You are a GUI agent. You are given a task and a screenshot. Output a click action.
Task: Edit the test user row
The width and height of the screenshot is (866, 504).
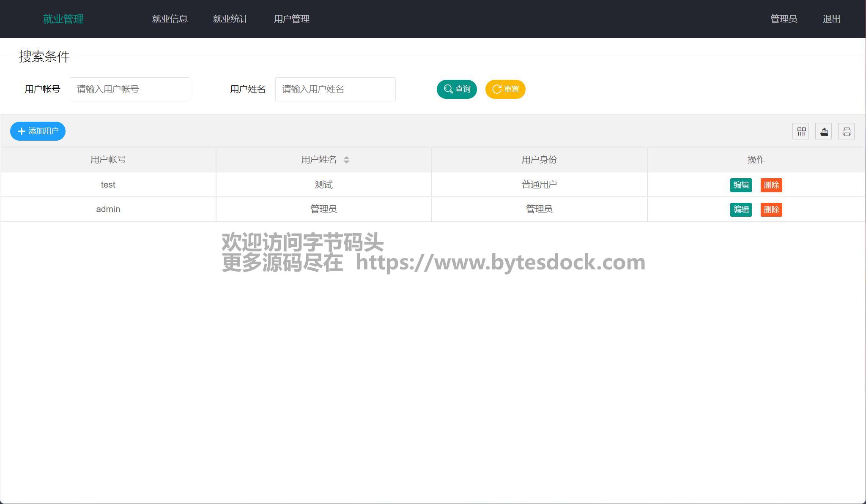pos(740,185)
